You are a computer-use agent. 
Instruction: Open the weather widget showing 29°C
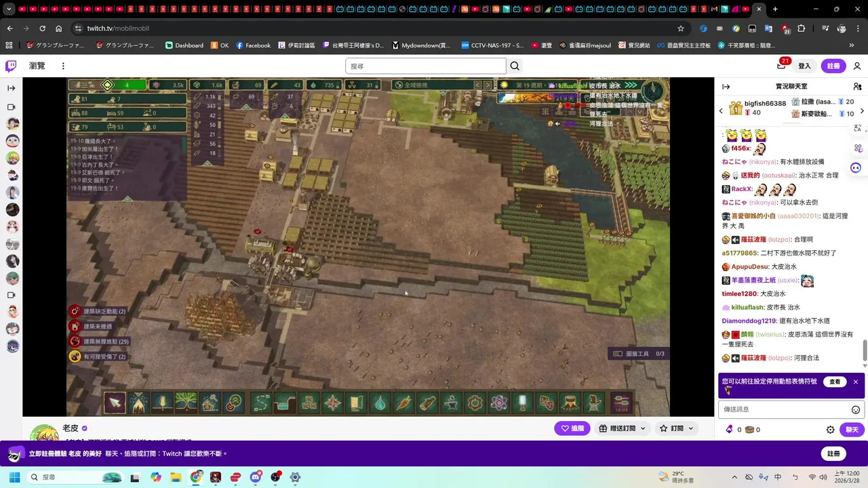point(676,477)
